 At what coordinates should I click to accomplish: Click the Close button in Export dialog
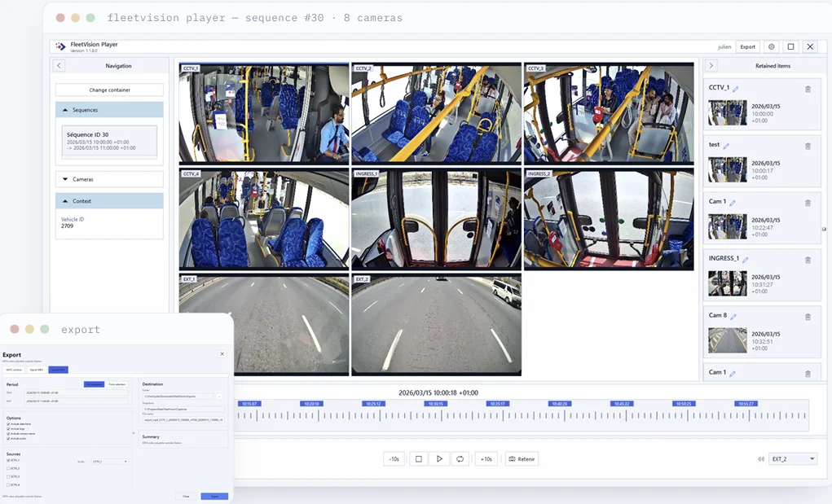click(186, 496)
